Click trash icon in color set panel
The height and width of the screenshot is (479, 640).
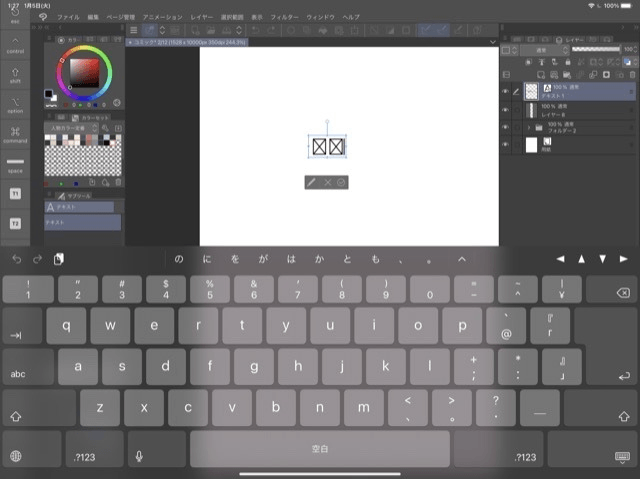click(x=118, y=182)
